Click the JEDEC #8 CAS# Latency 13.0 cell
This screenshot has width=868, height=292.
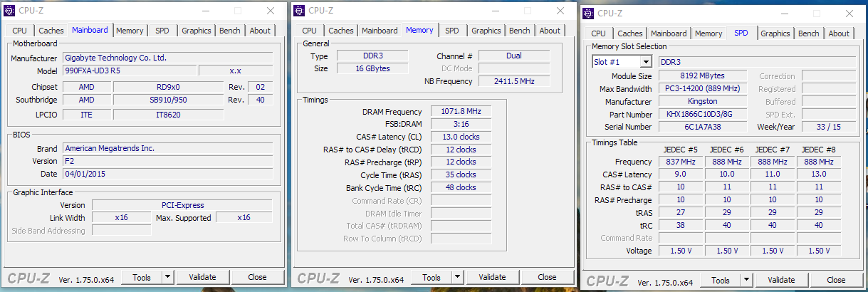pyautogui.click(x=819, y=174)
